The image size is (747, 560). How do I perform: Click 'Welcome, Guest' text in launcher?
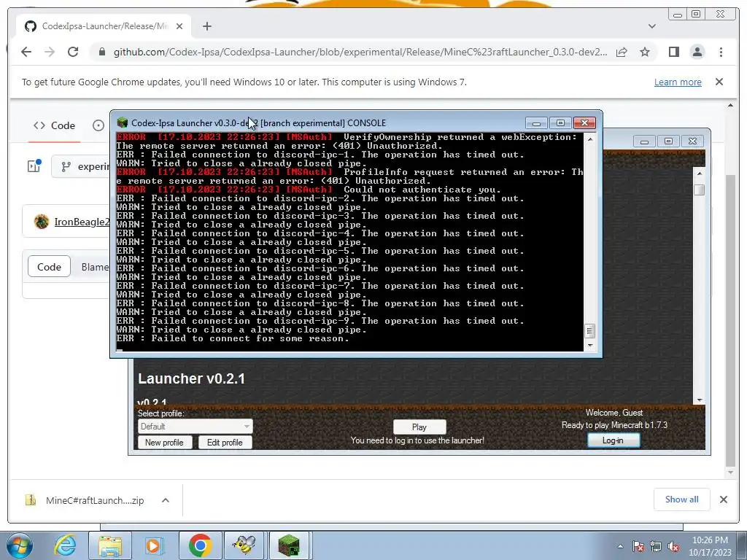614,413
